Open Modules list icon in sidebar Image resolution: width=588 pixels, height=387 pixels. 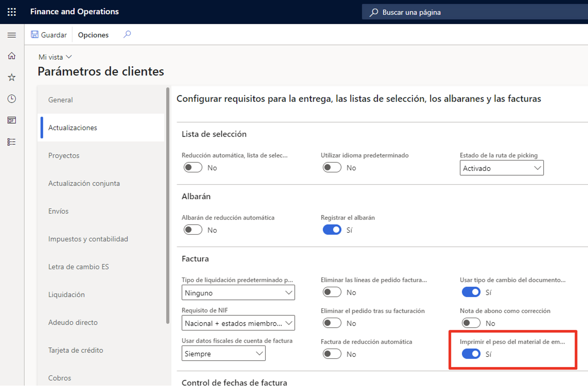coord(12,142)
